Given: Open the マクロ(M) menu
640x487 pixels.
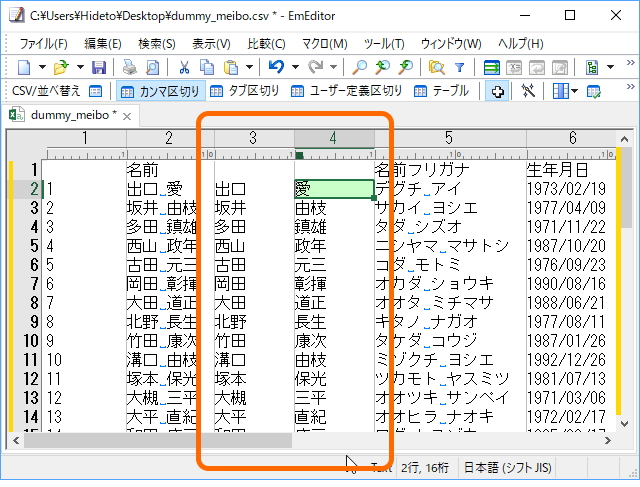Looking at the screenshot, I should [324, 44].
